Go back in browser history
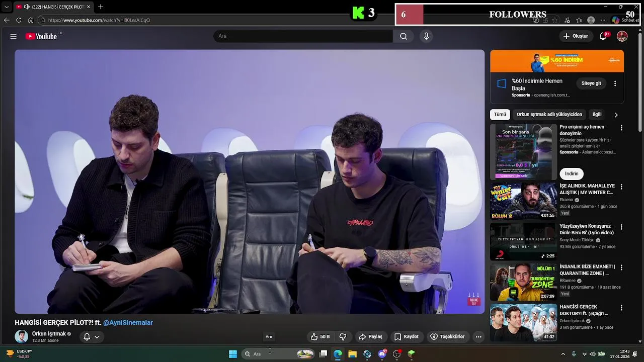Screen dimensions: 644x362 click(x=7, y=20)
